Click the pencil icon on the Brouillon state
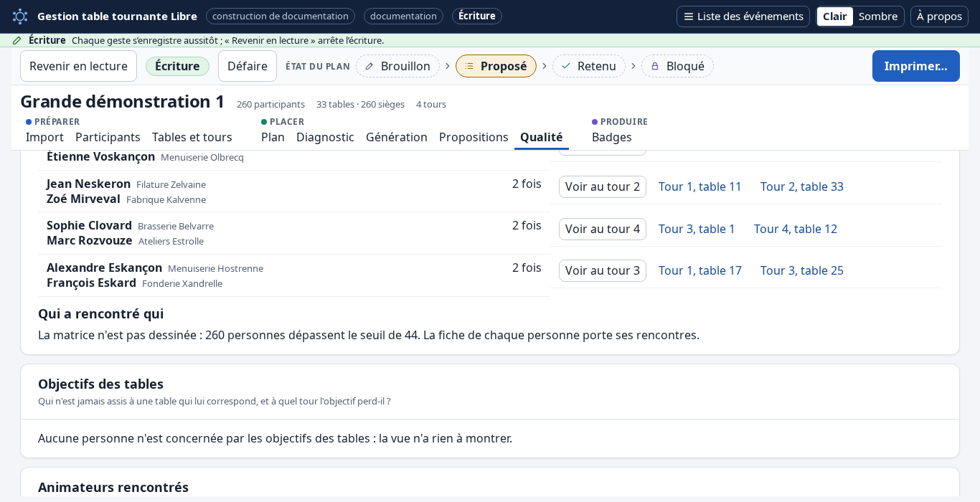980x502 pixels. point(369,66)
